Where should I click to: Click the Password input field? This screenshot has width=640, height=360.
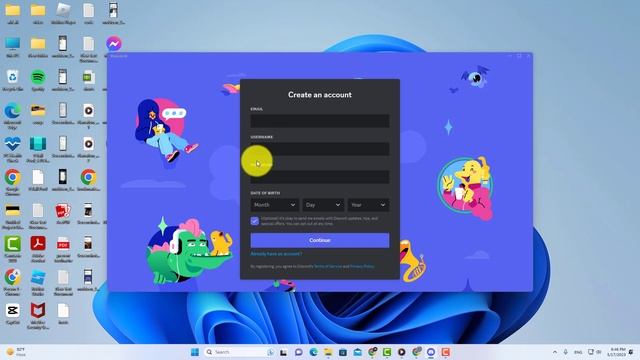(x=320, y=177)
